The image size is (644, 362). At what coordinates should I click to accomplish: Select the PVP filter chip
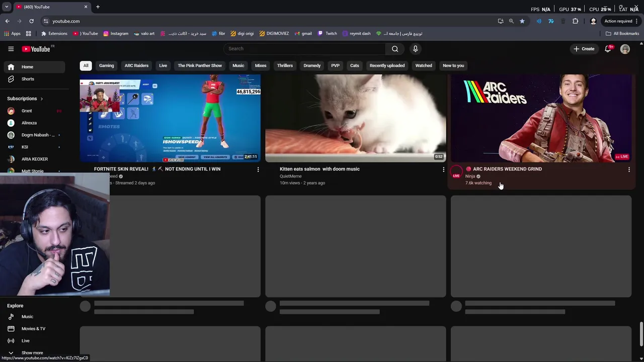point(335,65)
